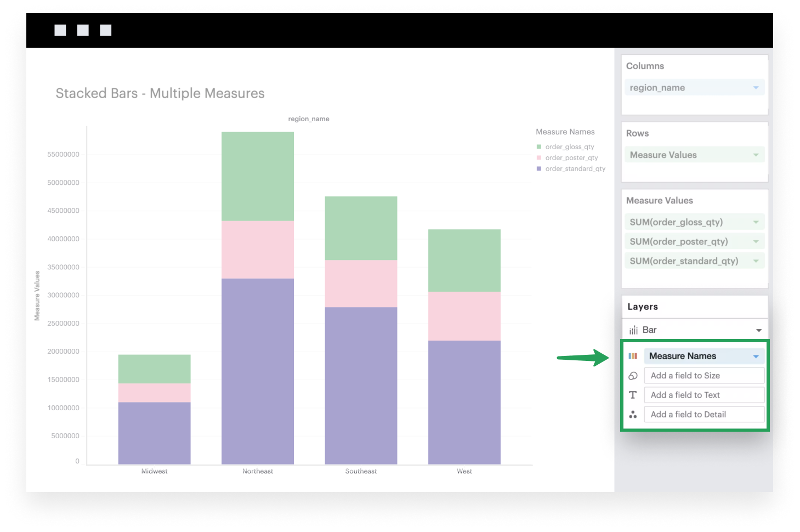800x532 pixels.
Task: Click the purple order_standard_qty legend swatch
Action: click(x=539, y=169)
